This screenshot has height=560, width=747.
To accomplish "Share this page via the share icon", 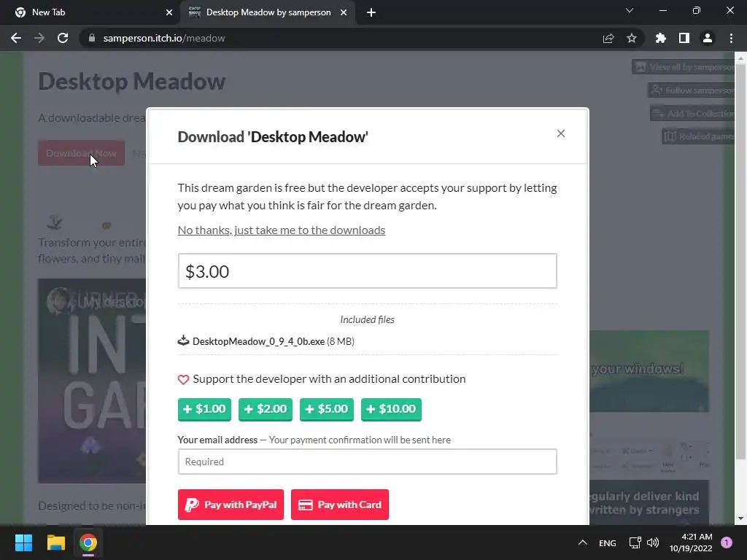I will click(x=608, y=38).
